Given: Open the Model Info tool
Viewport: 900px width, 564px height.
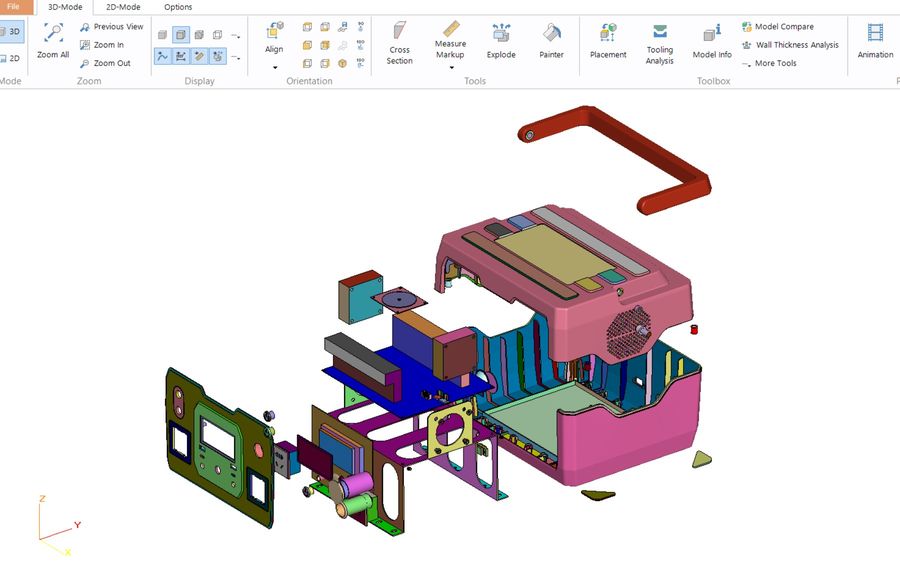Looking at the screenshot, I should click(712, 40).
